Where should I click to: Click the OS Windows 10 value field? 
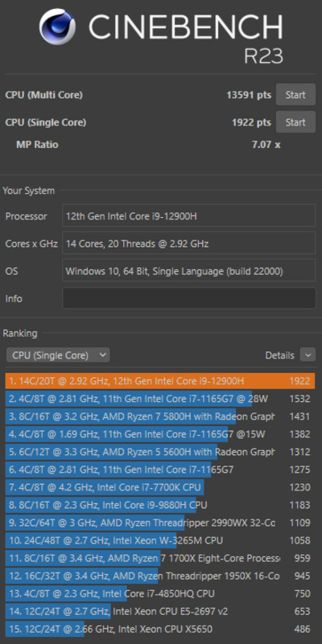click(188, 271)
